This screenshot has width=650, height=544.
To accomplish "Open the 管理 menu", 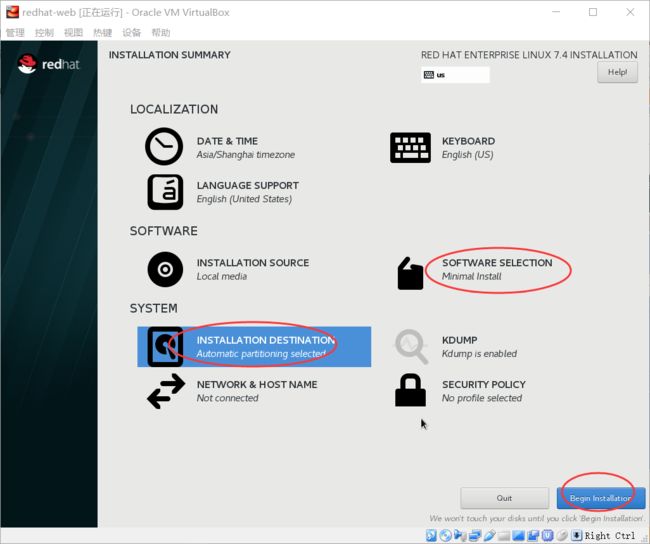I will tap(15, 32).
